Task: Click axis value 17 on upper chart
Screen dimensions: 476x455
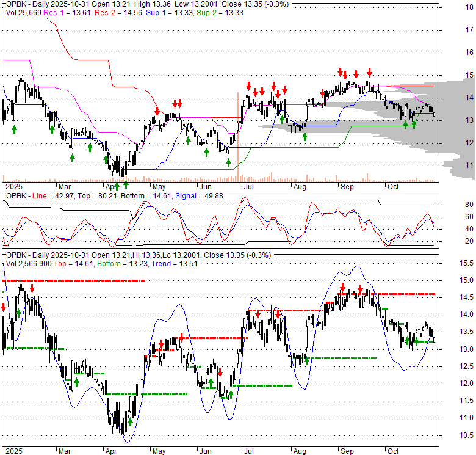Action: [469, 30]
